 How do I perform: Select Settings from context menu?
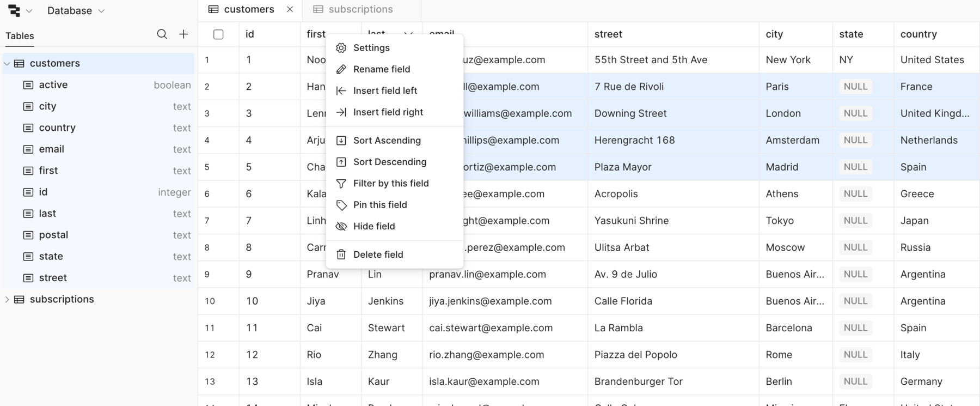click(395, 48)
